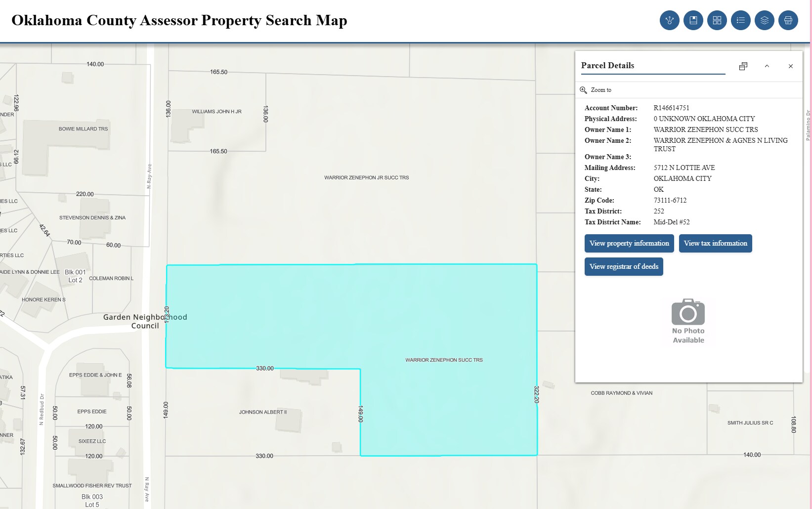Open the map Legend list

741,20
